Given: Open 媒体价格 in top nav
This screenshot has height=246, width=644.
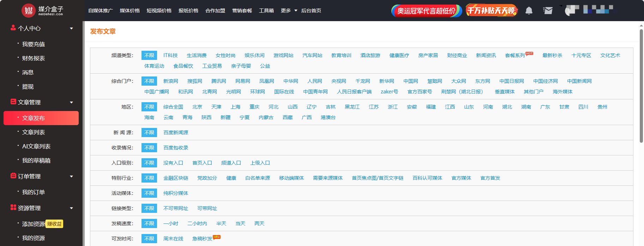Looking at the screenshot, I should pos(130,11).
